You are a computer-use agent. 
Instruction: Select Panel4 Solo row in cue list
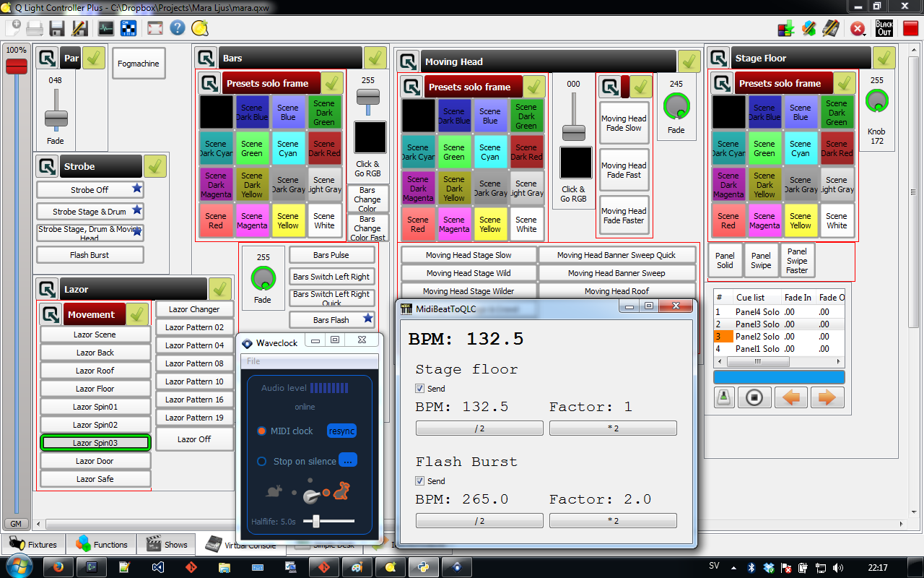tap(777, 312)
